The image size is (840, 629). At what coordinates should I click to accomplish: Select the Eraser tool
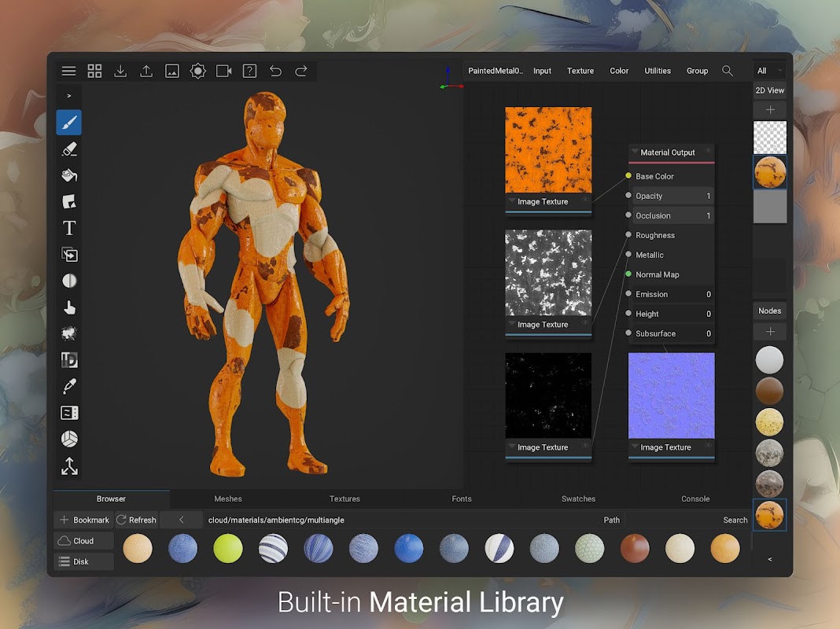[69, 149]
